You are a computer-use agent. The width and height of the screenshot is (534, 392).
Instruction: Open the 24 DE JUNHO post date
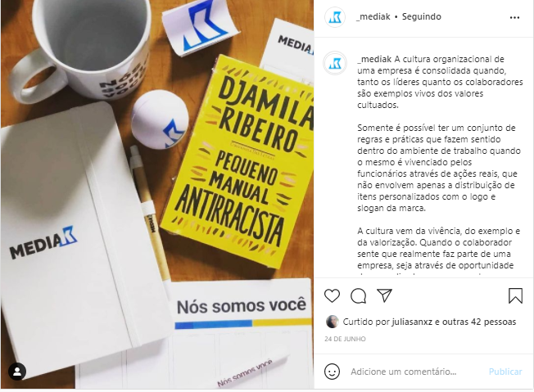pos(345,339)
